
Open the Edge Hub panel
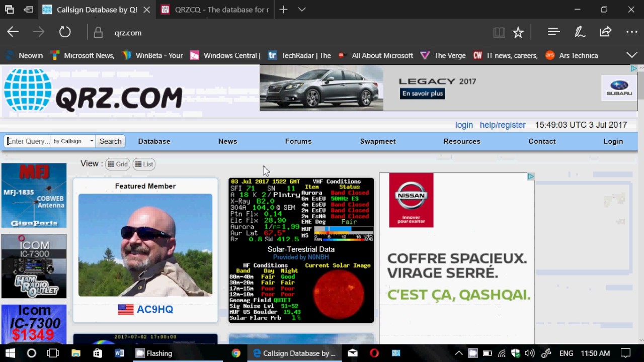(x=553, y=32)
